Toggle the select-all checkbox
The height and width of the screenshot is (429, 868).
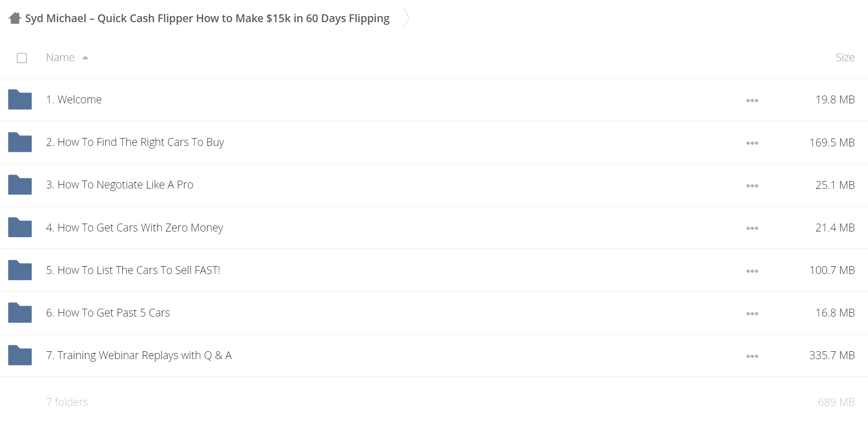pos(22,58)
